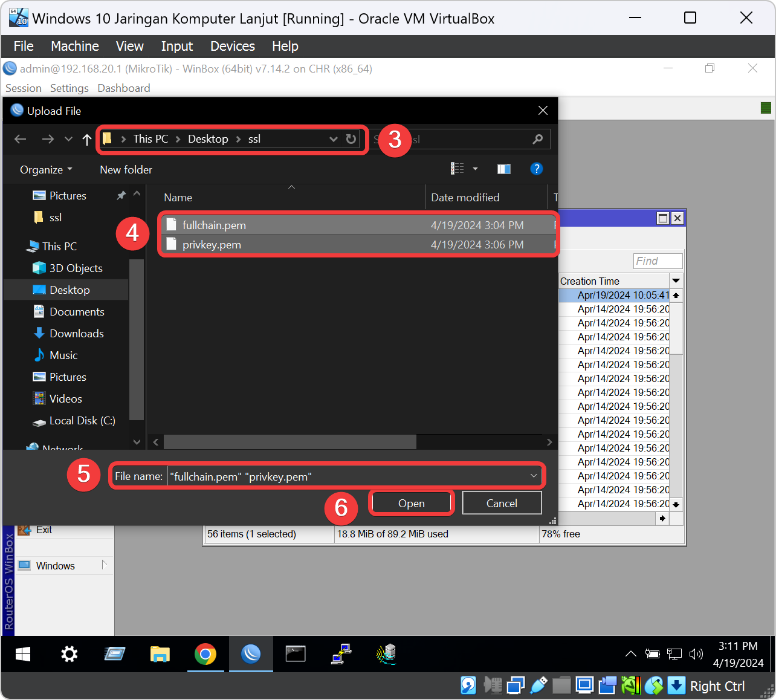Expand the address bar history dropdown

[x=334, y=139]
